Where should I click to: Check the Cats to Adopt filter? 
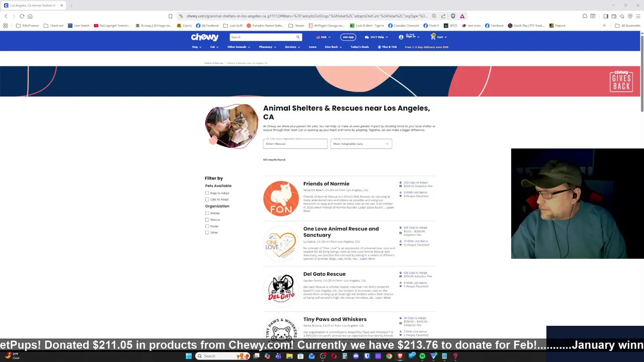[x=207, y=200]
